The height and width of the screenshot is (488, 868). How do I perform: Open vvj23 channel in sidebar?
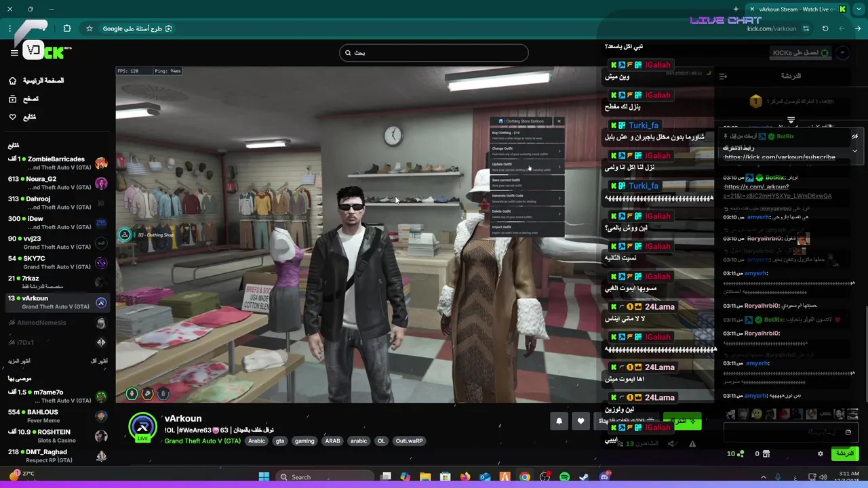click(58, 243)
